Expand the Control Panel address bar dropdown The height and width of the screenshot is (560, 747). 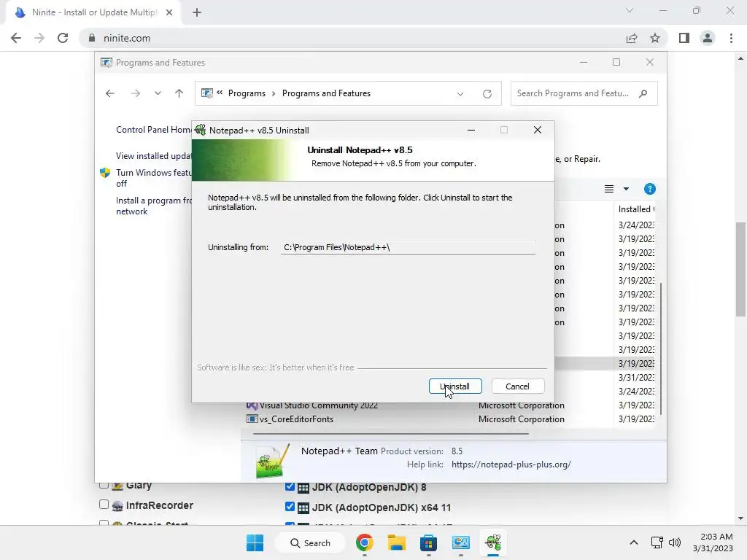click(460, 94)
